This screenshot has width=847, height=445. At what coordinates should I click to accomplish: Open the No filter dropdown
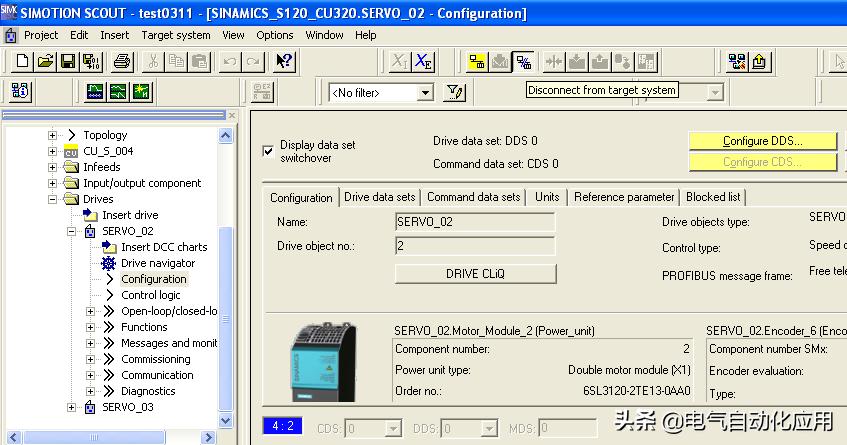(426, 93)
